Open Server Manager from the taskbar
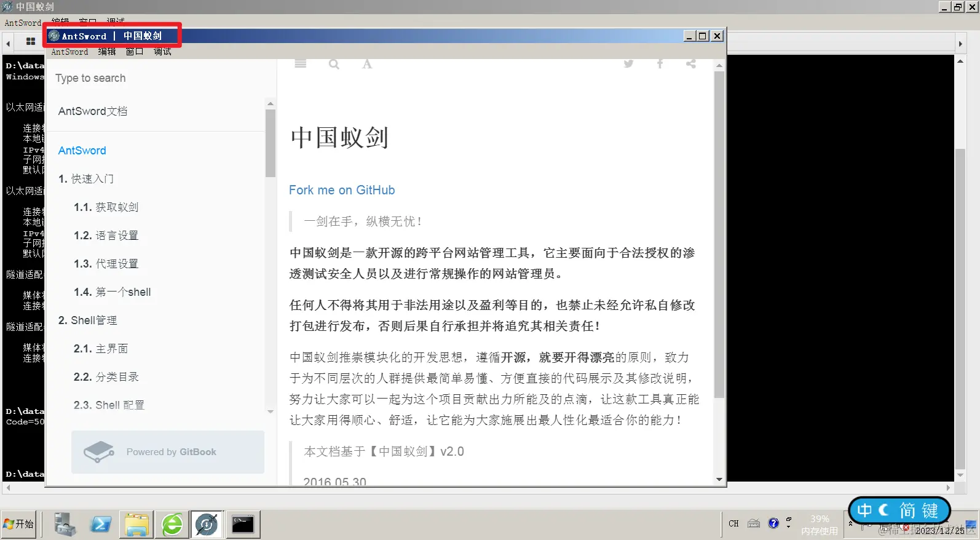The width and height of the screenshot is (980, 540). [65, 524]
